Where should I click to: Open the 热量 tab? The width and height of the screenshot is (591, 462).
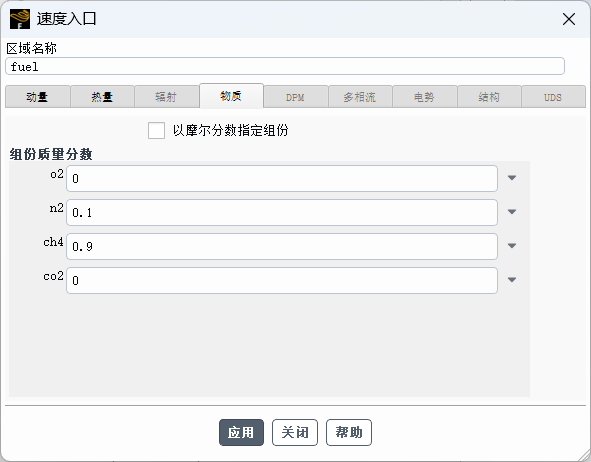click(x=102, y=97)
